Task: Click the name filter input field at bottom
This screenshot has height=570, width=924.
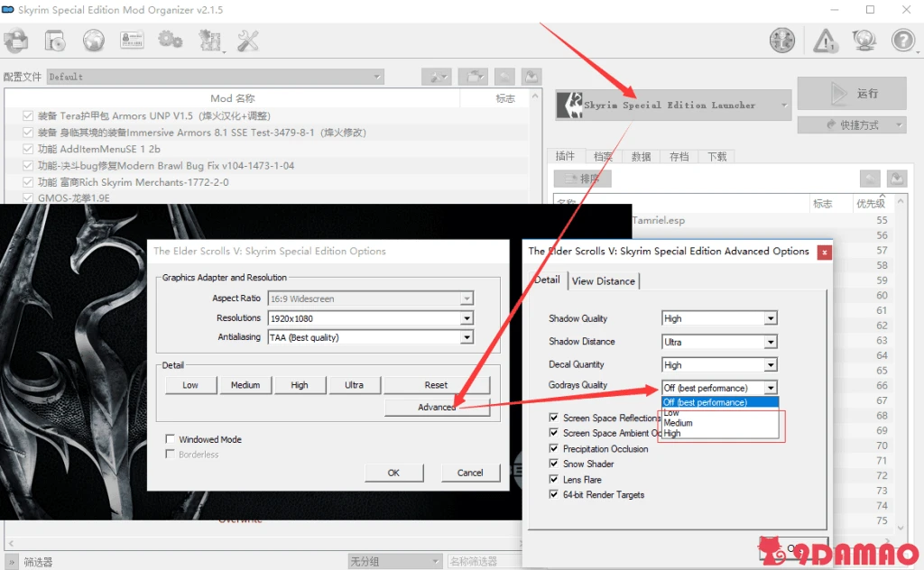Action: click(485, 561)
